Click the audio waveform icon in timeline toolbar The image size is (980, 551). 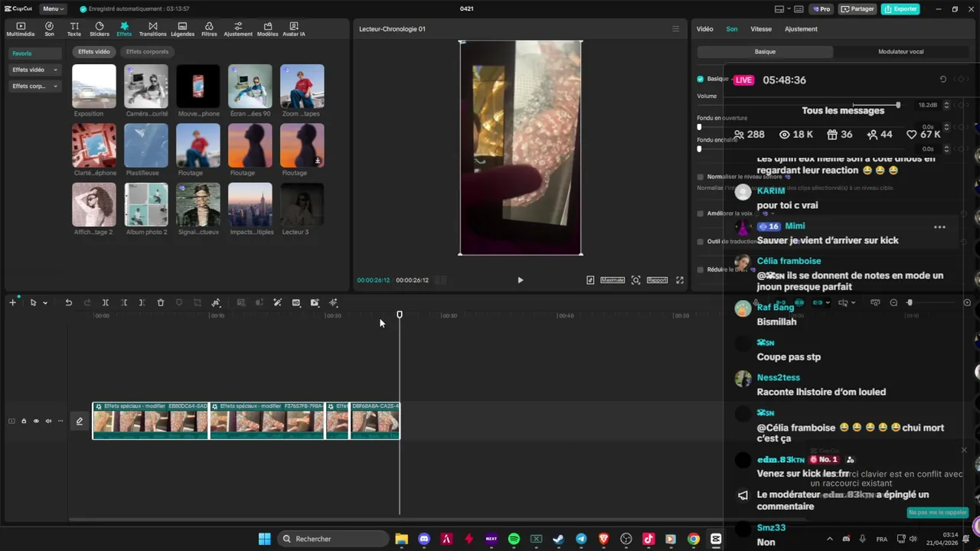pyautogui.click(x=333, y=303)
